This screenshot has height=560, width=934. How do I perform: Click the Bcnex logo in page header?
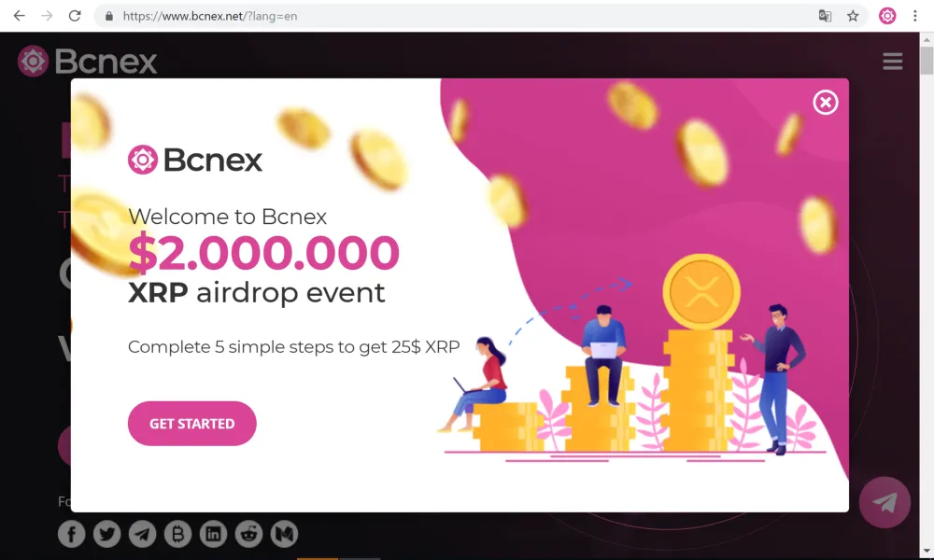(x=87, y=61)
